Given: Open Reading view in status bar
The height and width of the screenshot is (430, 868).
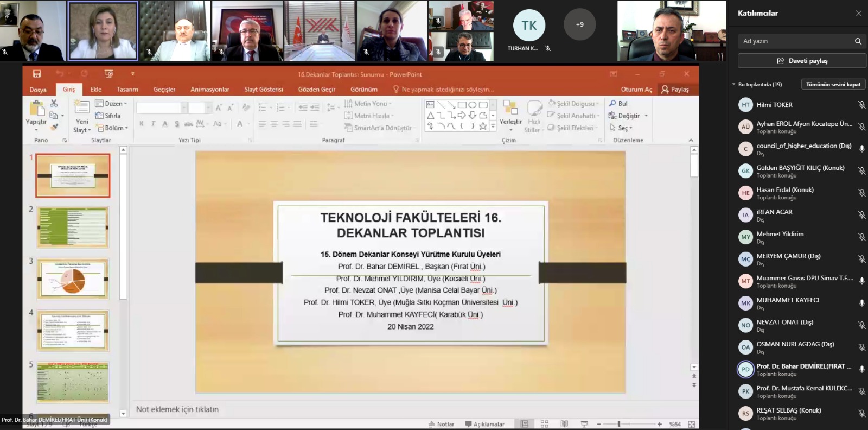Looking at the screenshot, I should (564, 424).
